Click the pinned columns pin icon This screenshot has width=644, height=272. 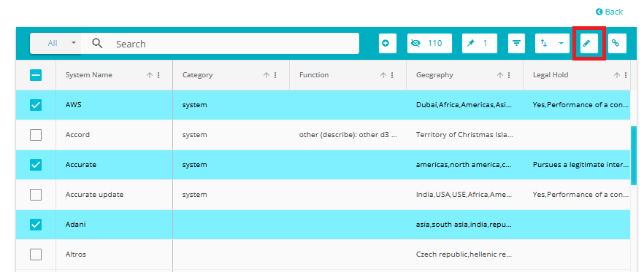coord(471,44)
